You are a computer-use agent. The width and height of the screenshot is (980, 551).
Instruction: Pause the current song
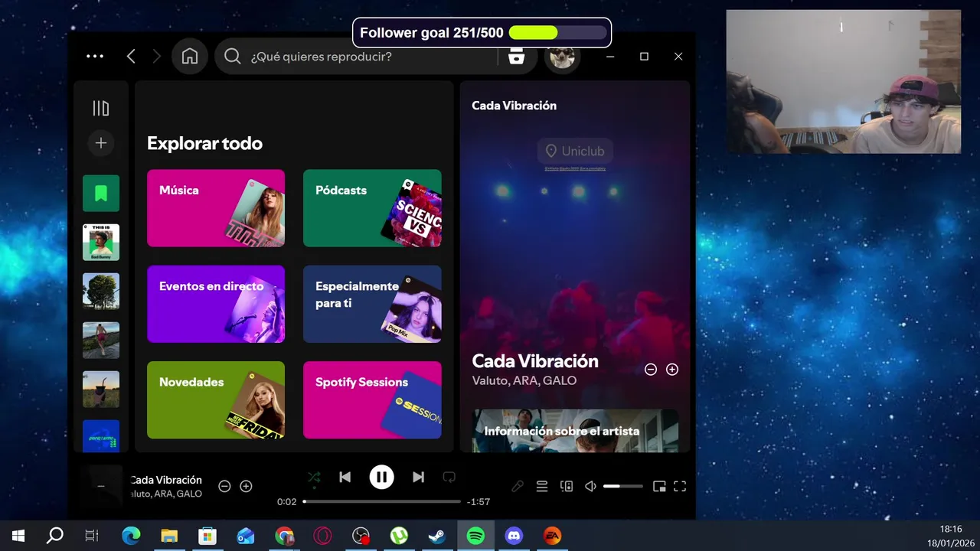pos(381,478)
